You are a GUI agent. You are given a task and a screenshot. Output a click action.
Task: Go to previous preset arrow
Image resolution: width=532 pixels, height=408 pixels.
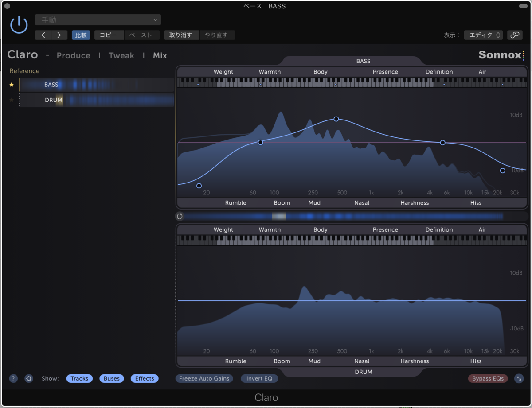click(43, 35)
